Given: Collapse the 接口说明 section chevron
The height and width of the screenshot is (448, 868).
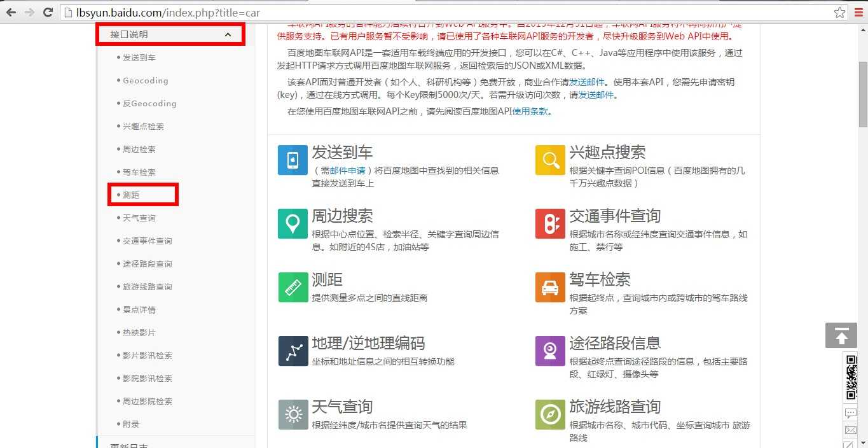Looking at the screenshot, I should coord(228,34).
